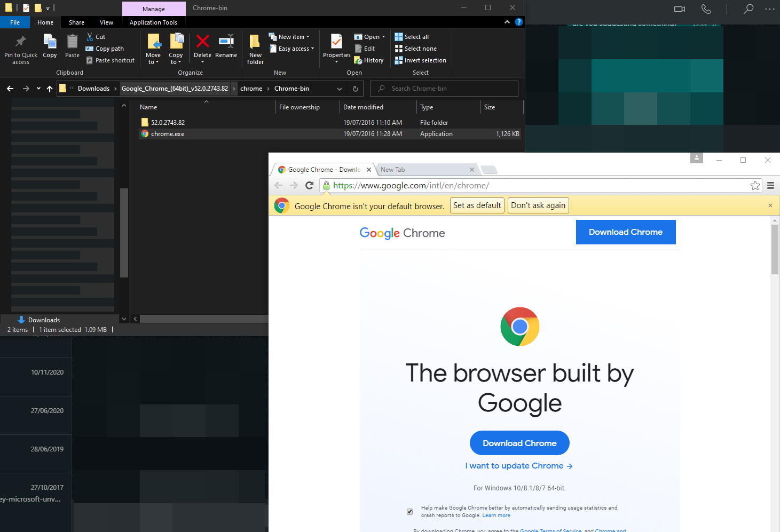Click Don't ask again button
Image resolution: width=780 pixels, height=532 pixels.
[x=538, y=205]
